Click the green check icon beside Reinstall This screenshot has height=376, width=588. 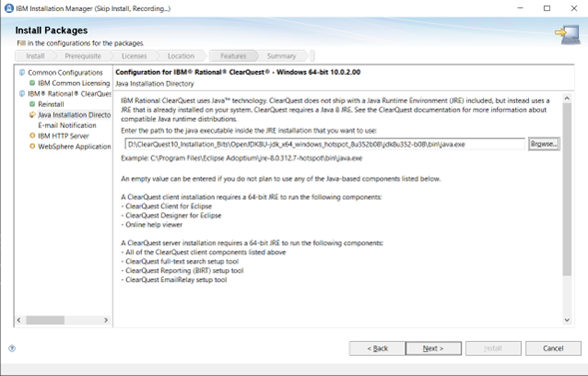tap(32, 104)
